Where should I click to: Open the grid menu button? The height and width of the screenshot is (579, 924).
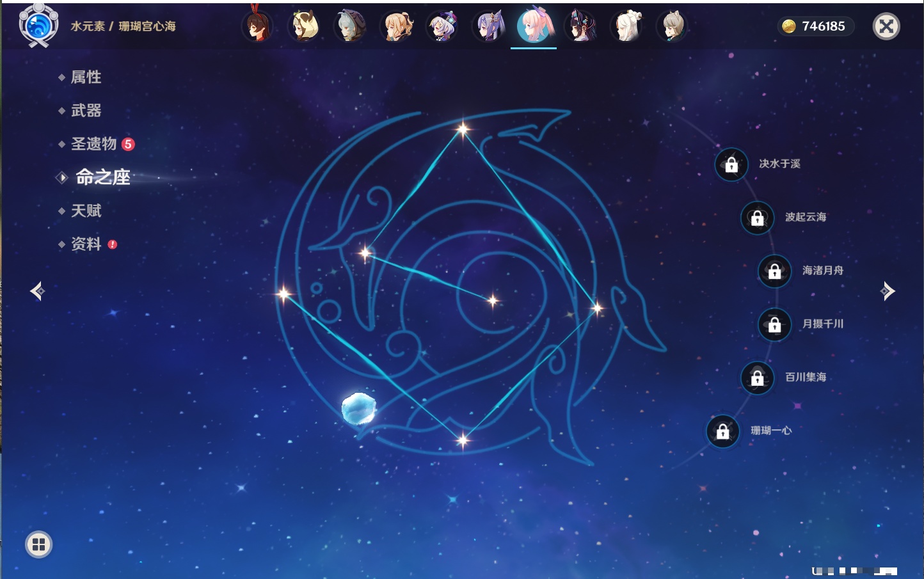[x=38, y=544]
